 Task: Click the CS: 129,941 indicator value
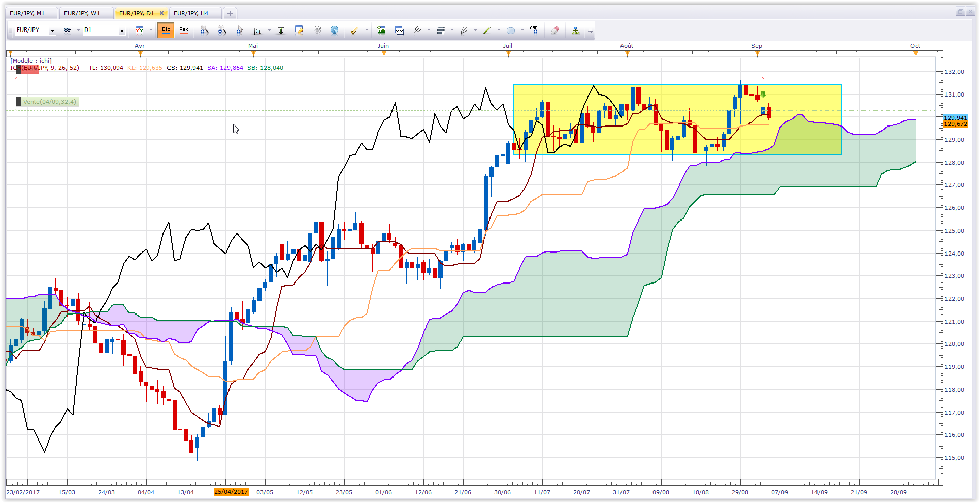(x=185, y=68)
